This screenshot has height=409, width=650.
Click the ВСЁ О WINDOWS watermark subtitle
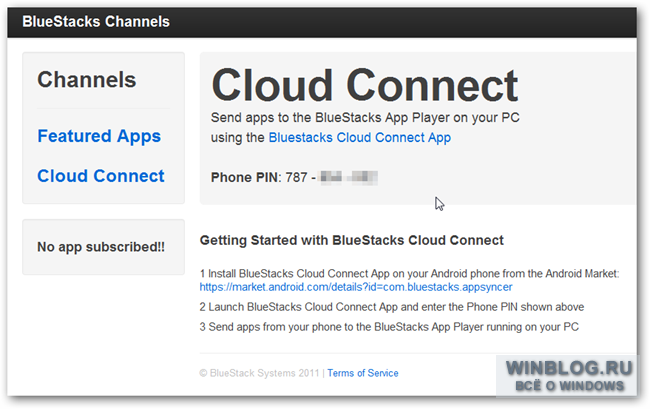[569, 386]
